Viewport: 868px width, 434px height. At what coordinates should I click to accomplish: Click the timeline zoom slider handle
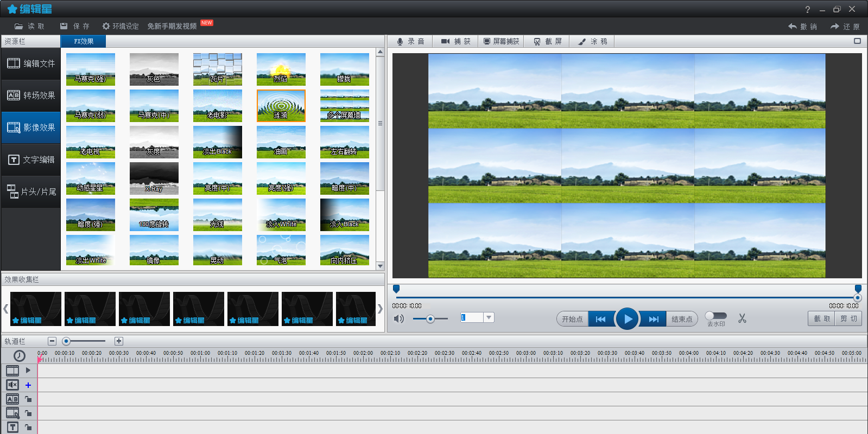pyautogui.click(x=66, y=341)
